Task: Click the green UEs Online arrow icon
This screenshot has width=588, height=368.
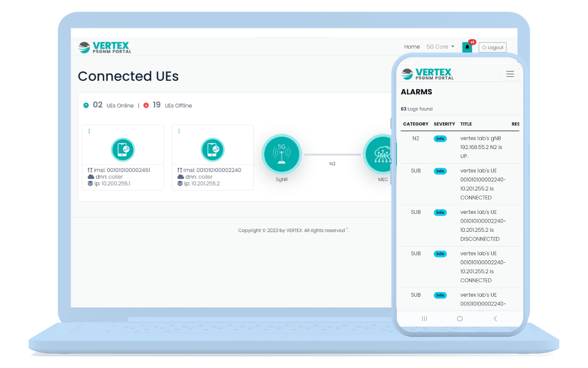Action: pos(86,105)
